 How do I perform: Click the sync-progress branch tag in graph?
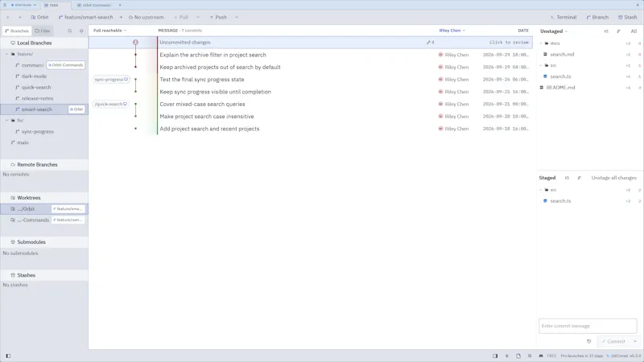(111, 79)
